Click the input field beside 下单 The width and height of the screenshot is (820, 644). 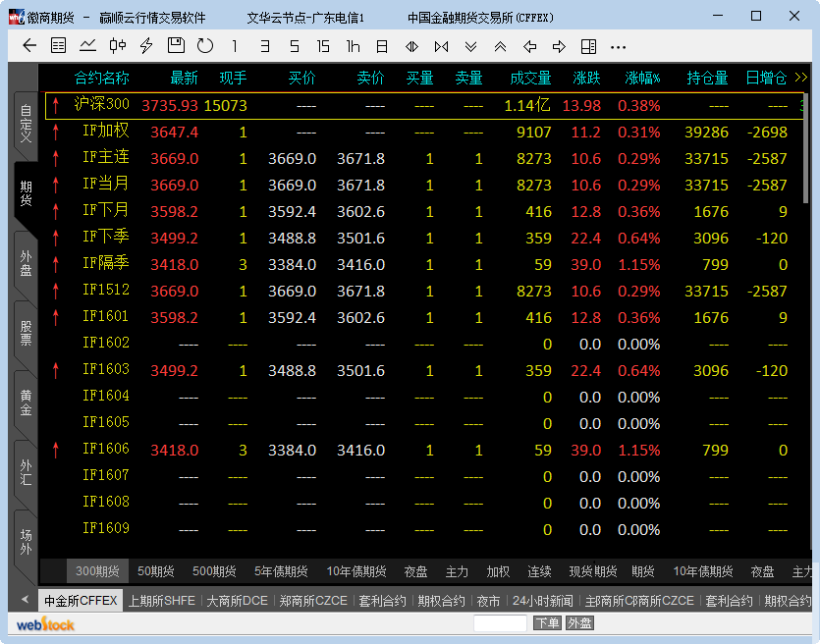(x=500, y=623)
